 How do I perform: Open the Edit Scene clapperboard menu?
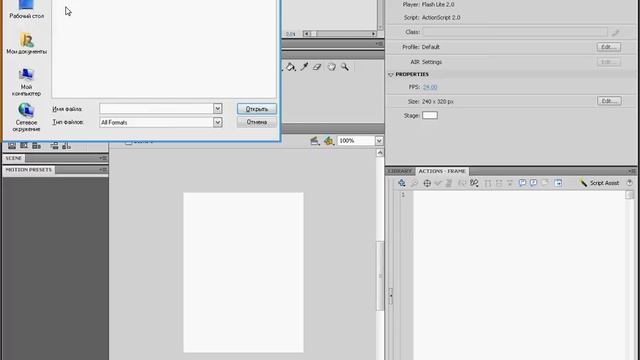point(314,141)
